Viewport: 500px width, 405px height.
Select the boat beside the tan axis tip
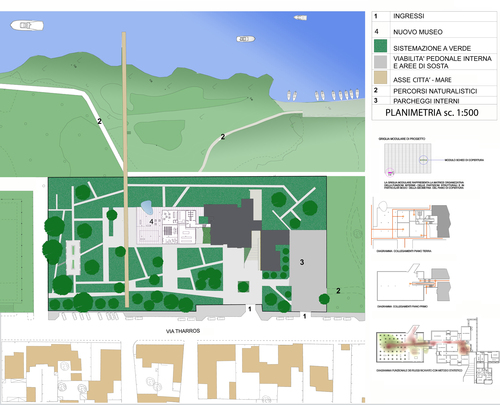pos(245,39)
